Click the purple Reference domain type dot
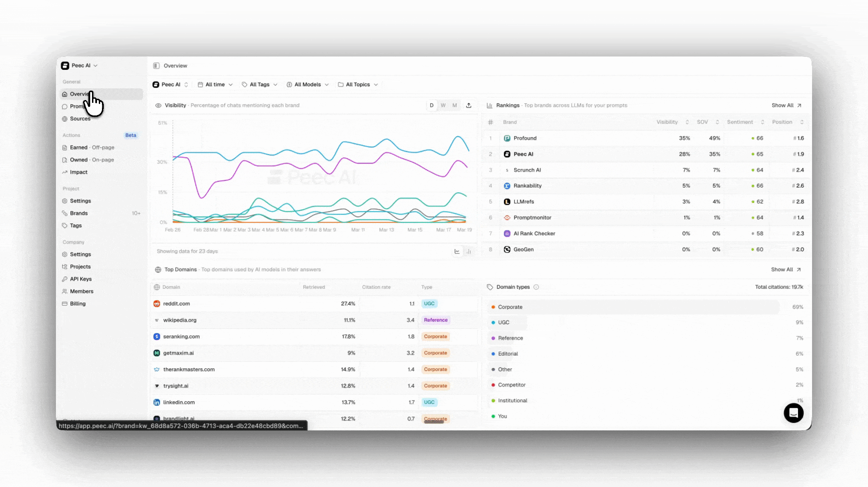Viewport: 868px width, 487px height. (x=493, y=338)
